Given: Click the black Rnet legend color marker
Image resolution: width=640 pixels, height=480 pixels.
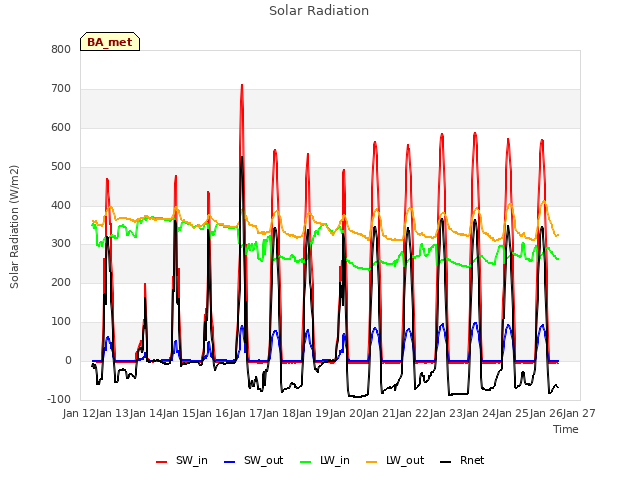Looking at the screenshot, I should [x=446, y=462].
